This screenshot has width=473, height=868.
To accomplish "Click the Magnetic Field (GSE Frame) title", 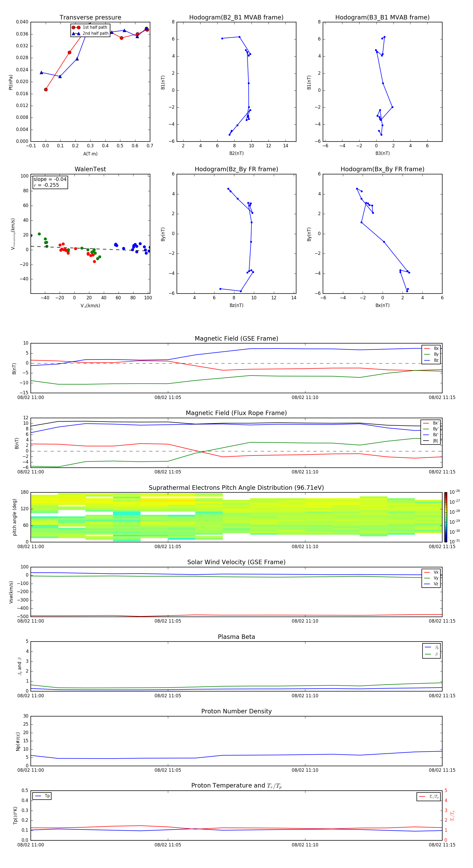I will point(236,339).
